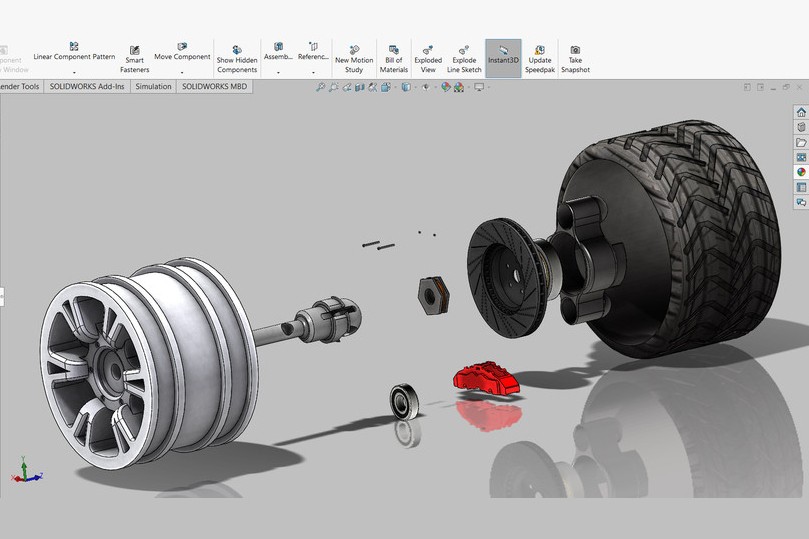
Task: Click View Orientation cube icon
Action: point(386,87)
